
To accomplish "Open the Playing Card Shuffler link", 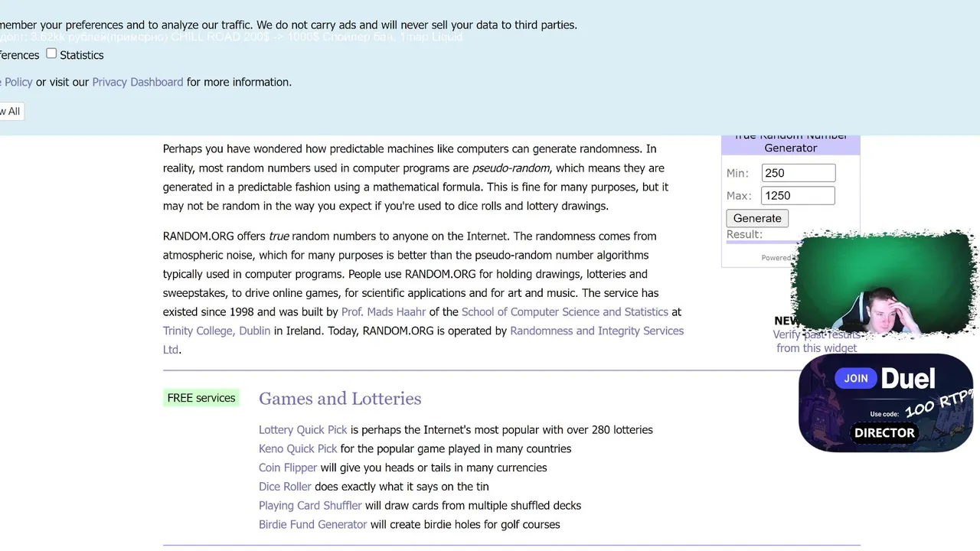I will pos(310,505).
